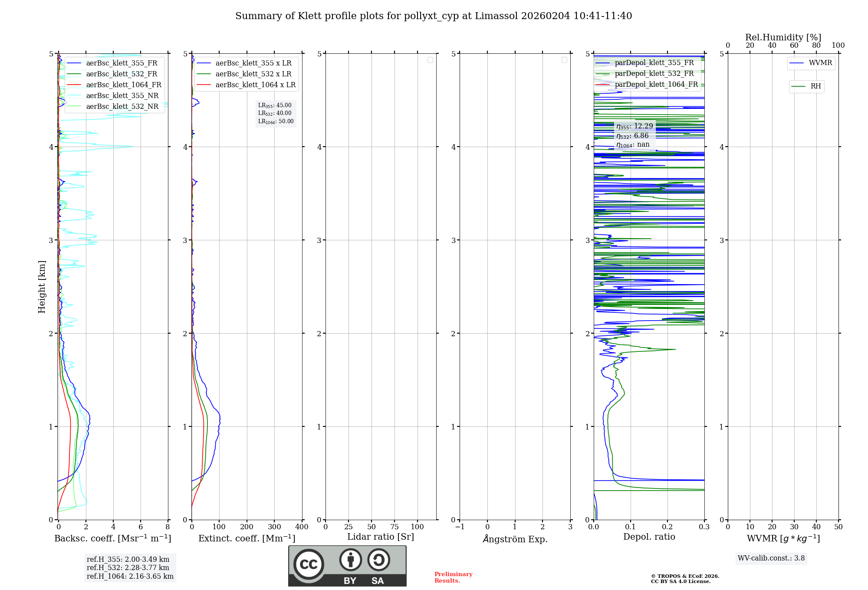Screen dimensions: 868x590
Task: Click the green line swatch beside RH
Action: pos(799,87)
